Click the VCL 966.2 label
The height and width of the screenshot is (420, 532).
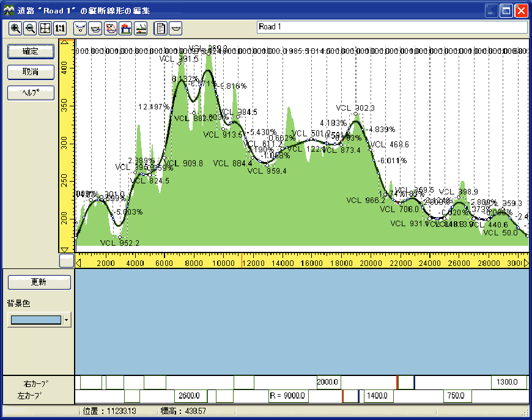[x=366, y=201]
